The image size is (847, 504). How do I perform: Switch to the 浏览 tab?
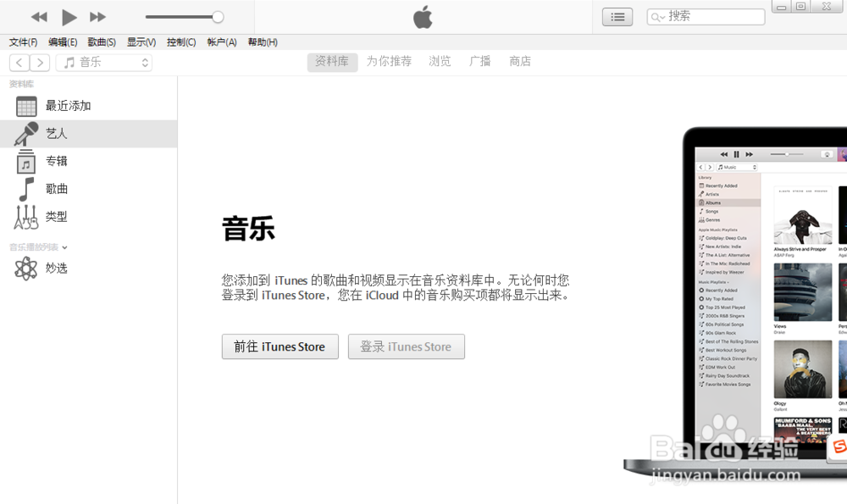click(x=440, y=62)
